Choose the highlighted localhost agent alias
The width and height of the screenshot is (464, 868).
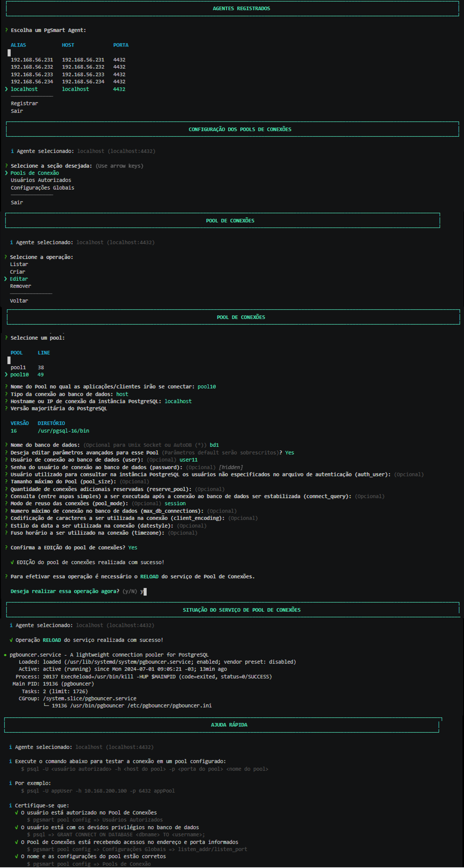(x=24, y=89)
